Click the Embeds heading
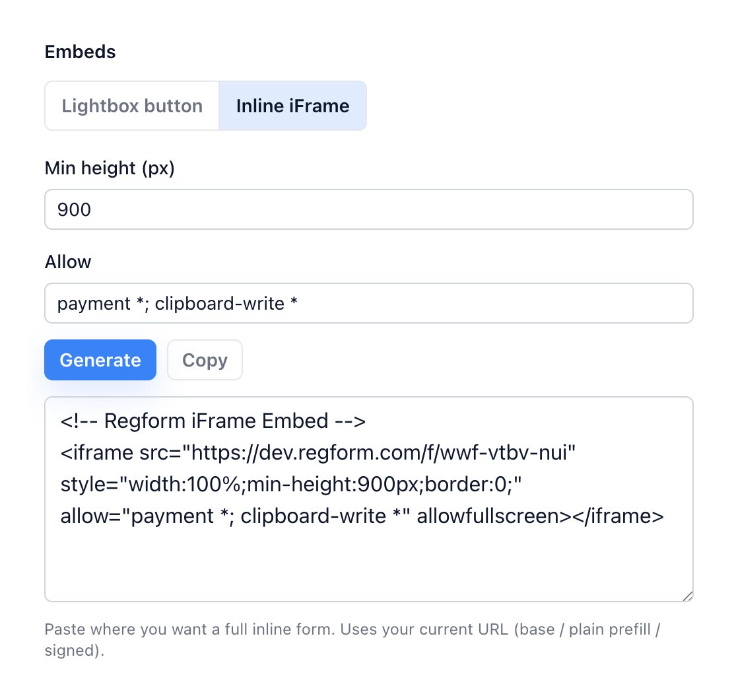Screen dimensions: 734x700 [x=80, y=52]
